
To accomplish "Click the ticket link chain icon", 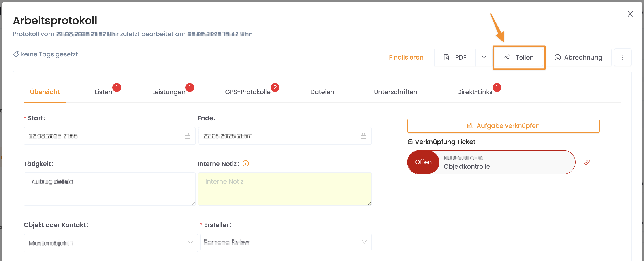I will (x=587, y=162).
